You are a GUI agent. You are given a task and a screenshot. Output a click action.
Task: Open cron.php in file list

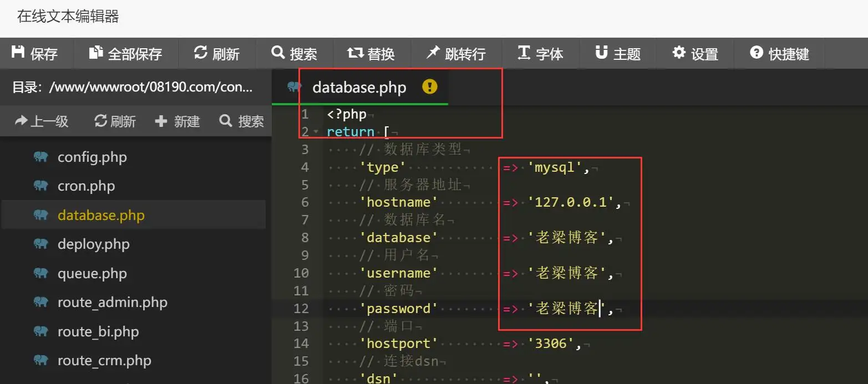point(86,186)
